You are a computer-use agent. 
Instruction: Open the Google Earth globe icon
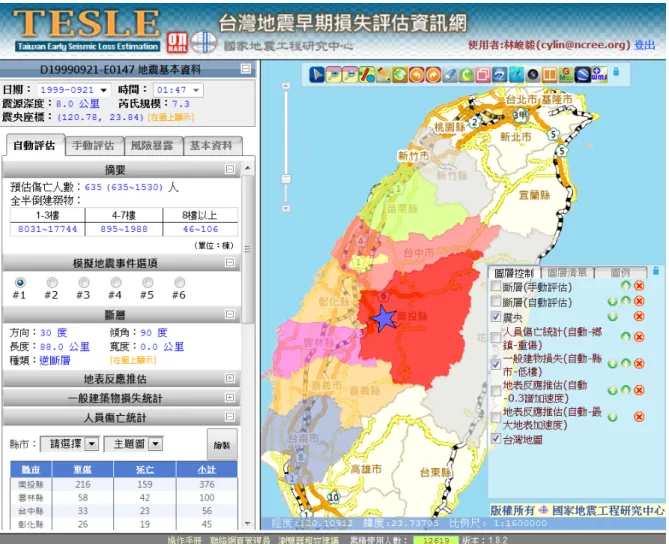click(x=582, y=75)
